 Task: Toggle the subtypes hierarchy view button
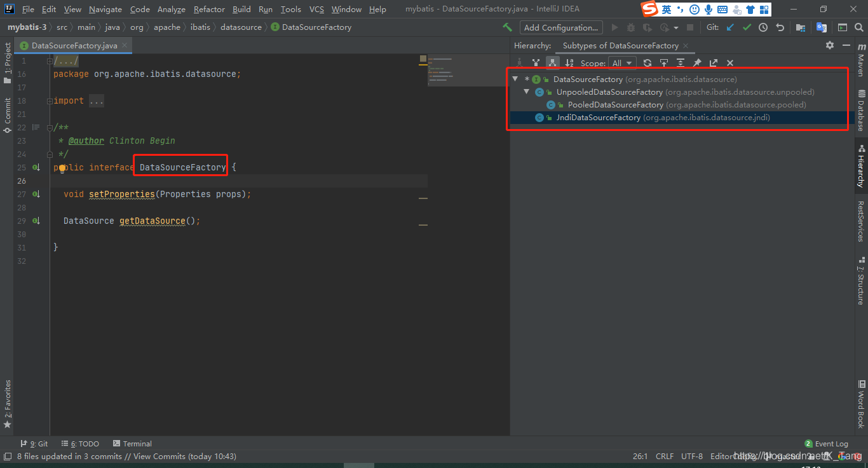click(553, 62)
